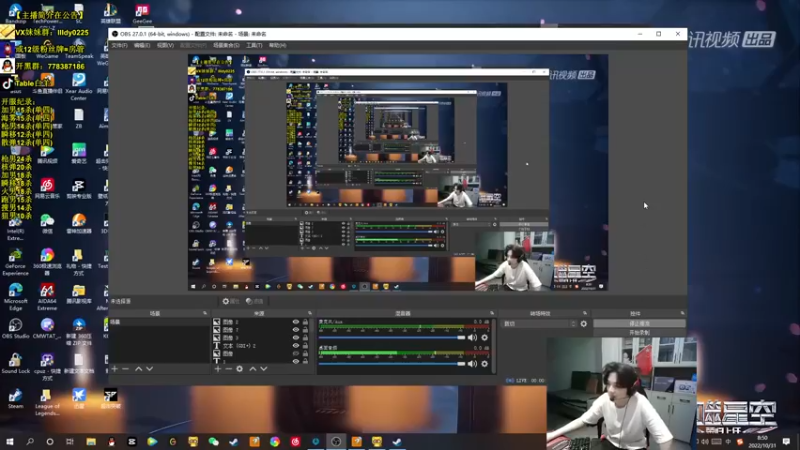The height and width of the screenshot is (450, 800).
Task: Undock the 场景 scenes panel
Action: click(x=205, y=313)
